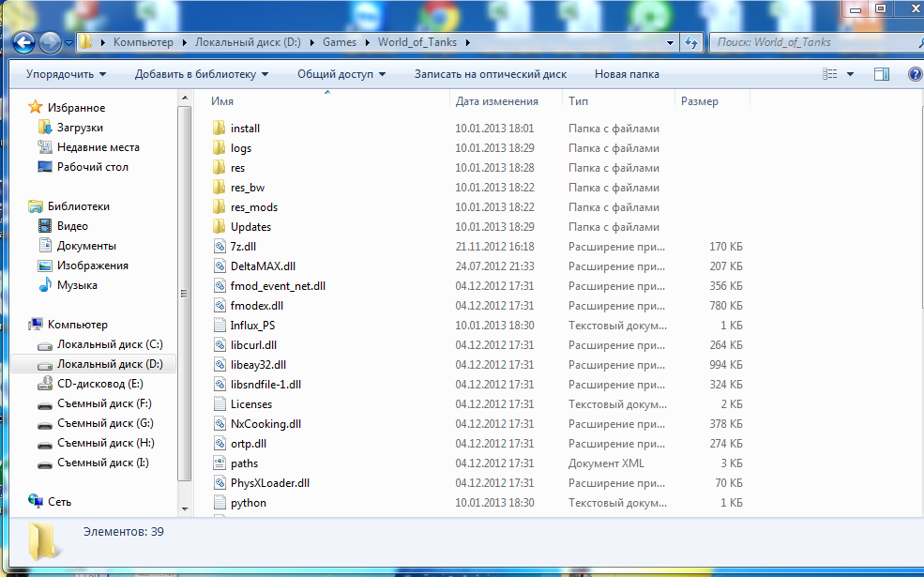Open the Общий доступ menu
The width and height of the screenshot is (924, 577).
pos(341,74)
